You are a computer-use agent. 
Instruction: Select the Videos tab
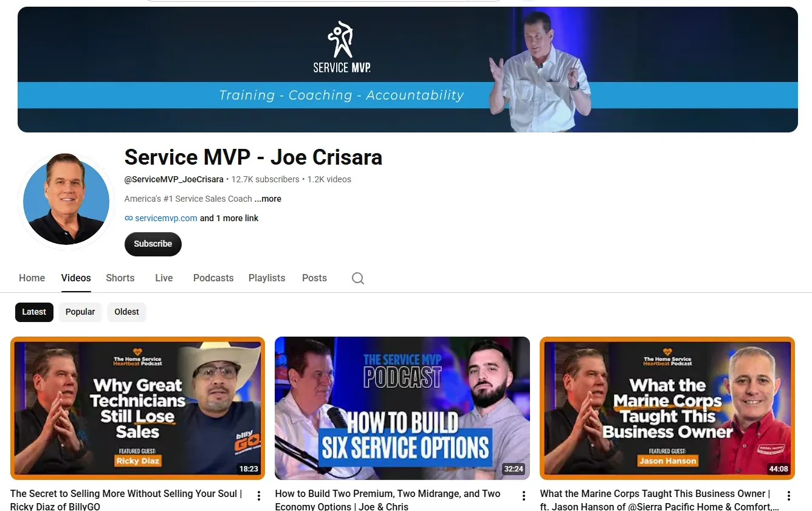click(76, 278)
